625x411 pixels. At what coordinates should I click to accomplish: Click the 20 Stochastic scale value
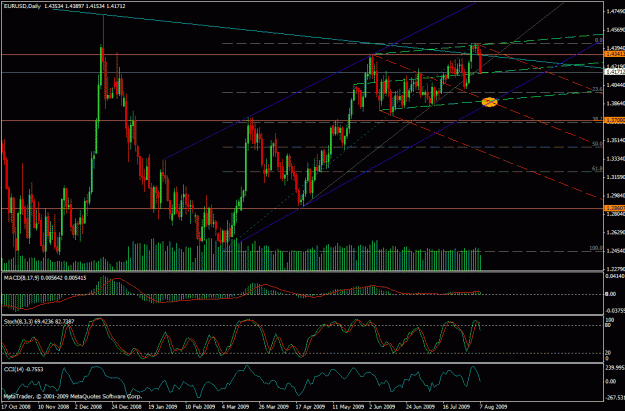coord(609,353)
